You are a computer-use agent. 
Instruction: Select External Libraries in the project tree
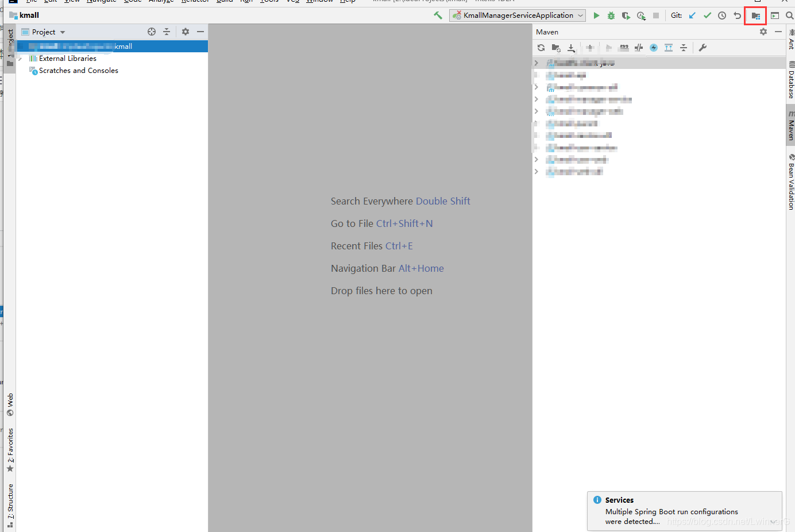pyautogui.click(x=68, y=59)
